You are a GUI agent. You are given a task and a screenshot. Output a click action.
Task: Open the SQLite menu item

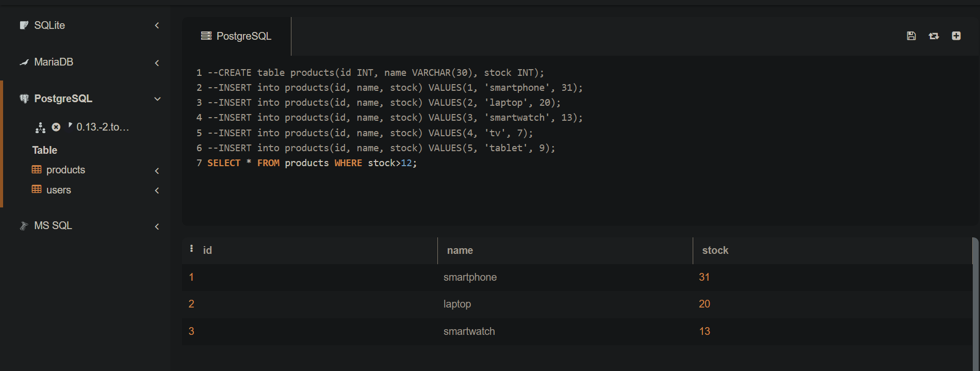click(50, 25)
